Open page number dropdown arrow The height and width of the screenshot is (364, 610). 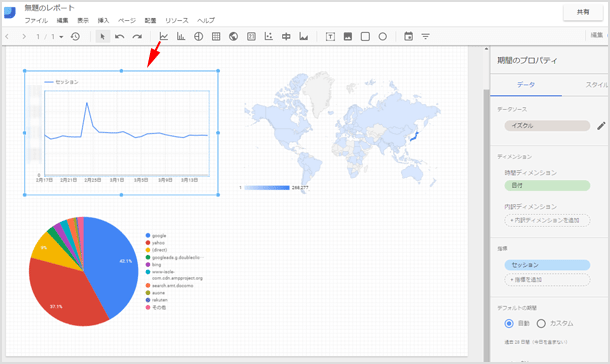coord(61,37)
